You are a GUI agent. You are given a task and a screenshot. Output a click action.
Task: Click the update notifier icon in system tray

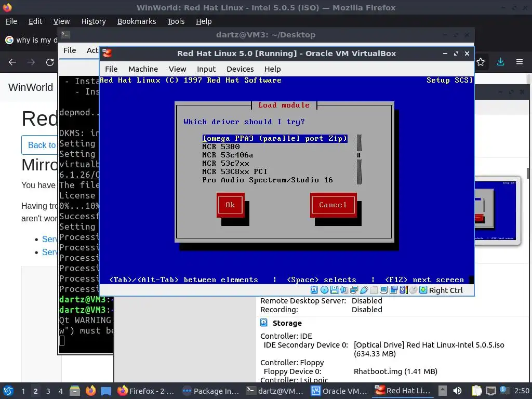coord(503,390)
